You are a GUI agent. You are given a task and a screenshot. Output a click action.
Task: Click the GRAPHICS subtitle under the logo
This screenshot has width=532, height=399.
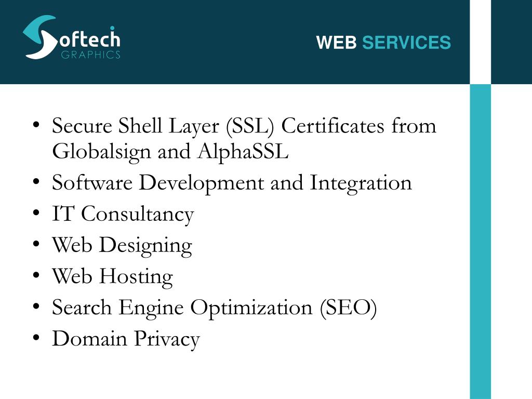[x=90, y=55]
